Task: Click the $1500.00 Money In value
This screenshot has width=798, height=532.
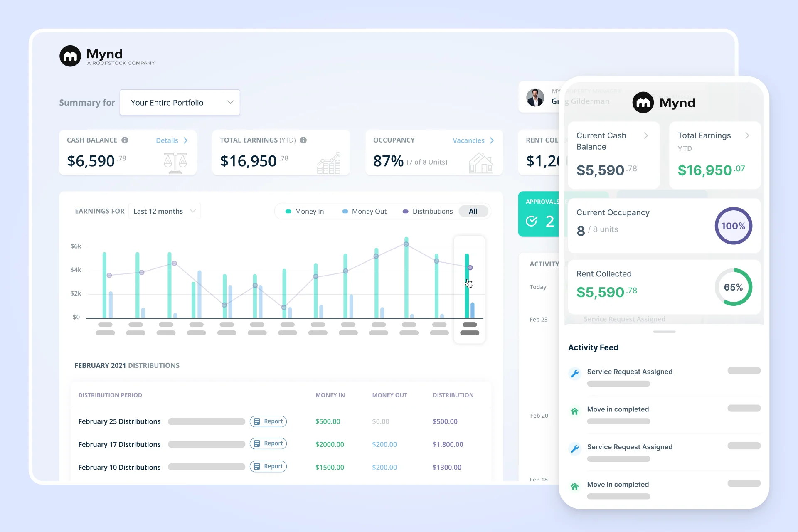Action: pos(330,467)
